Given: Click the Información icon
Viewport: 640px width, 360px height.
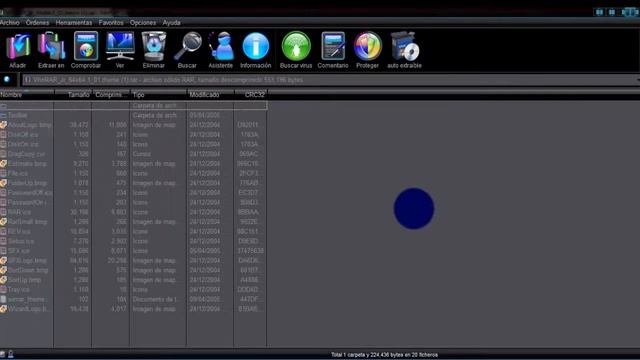Looking at the screenshot, I should (x=256, y=46).
